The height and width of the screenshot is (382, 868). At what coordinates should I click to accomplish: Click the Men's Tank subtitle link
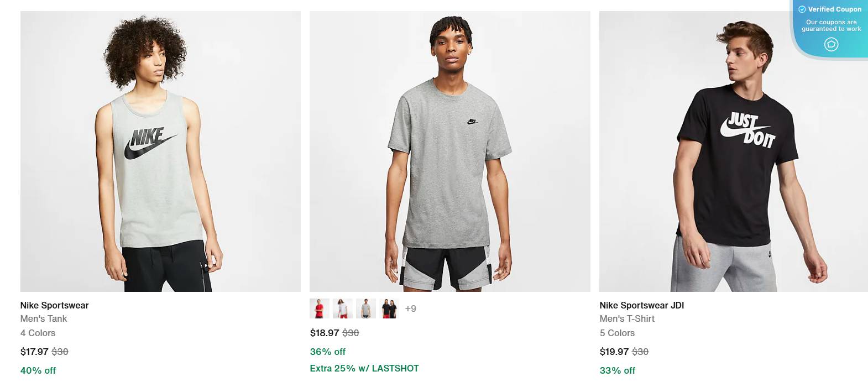44,318
